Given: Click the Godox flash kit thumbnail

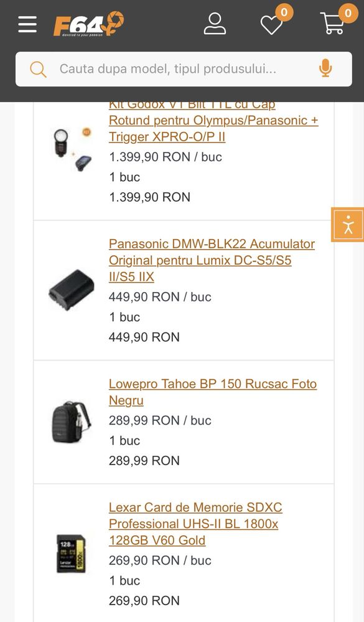Looking at the screenshot, I should 72,149.
